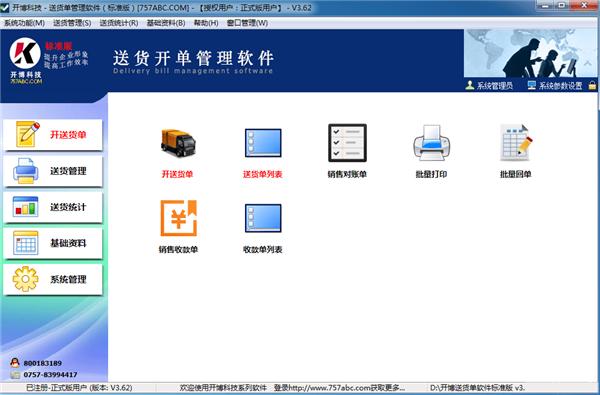This screenshot has width=600, height=395.
Task: Open the 送货统计(R) menu
Action: pos(119,23)
